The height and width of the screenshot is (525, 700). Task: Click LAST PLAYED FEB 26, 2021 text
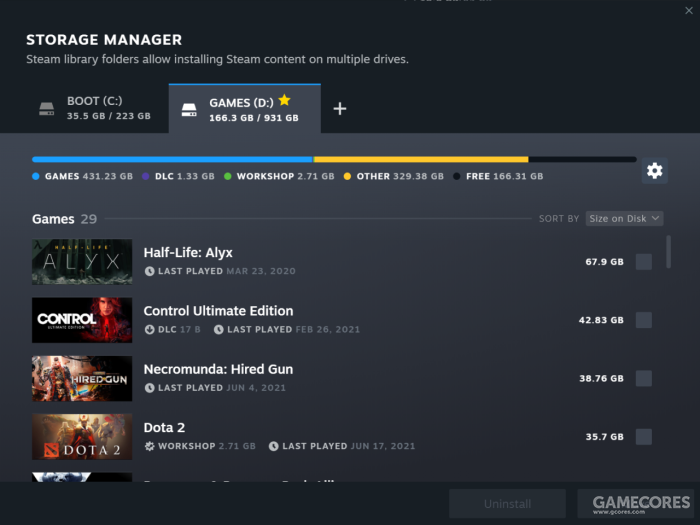(293, 329)
